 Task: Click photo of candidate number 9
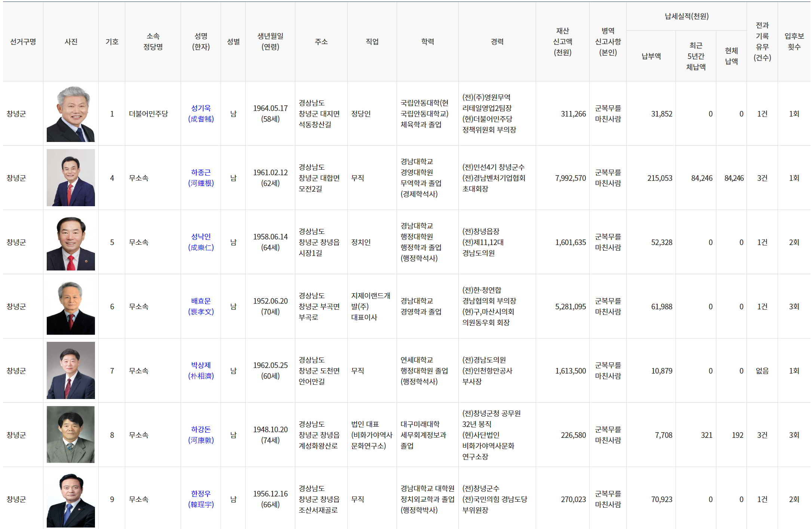[x=71, y=500]
